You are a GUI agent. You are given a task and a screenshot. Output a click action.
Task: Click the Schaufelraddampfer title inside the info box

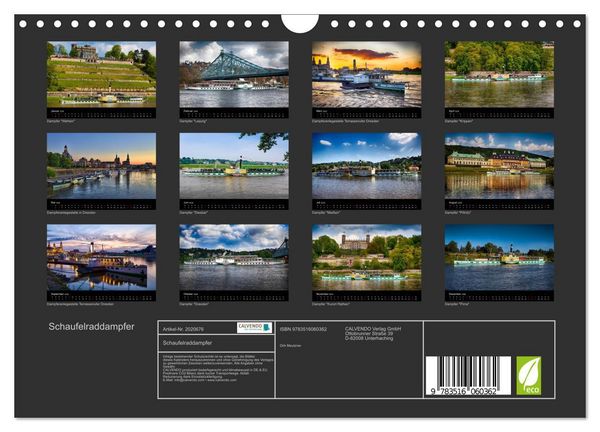pyautogui.click(x=187, y=343)
